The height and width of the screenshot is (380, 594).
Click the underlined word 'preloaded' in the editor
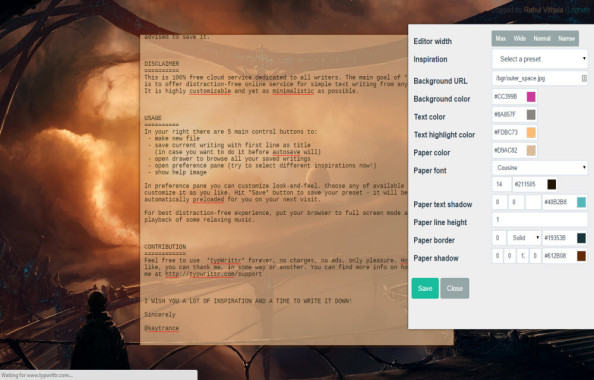click(x=208, y=199)
